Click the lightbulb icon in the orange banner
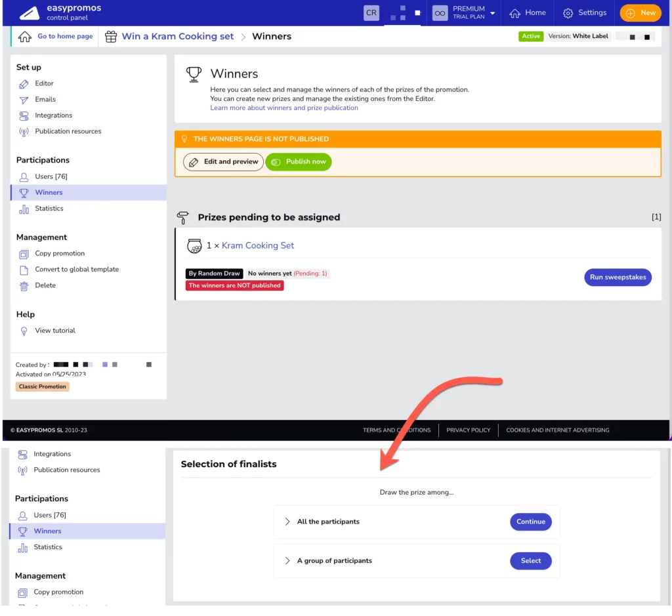This screenshot has height=616, width=672. pos(184,139)
